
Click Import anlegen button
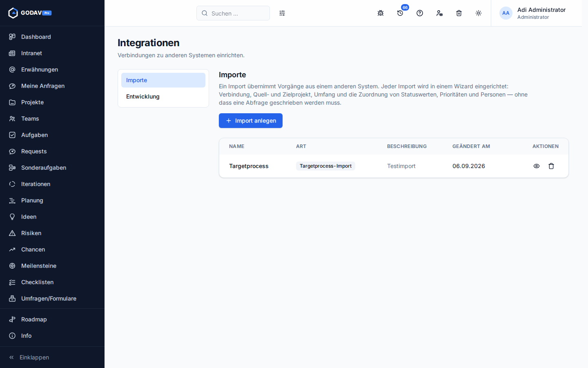tap(251, 121)
